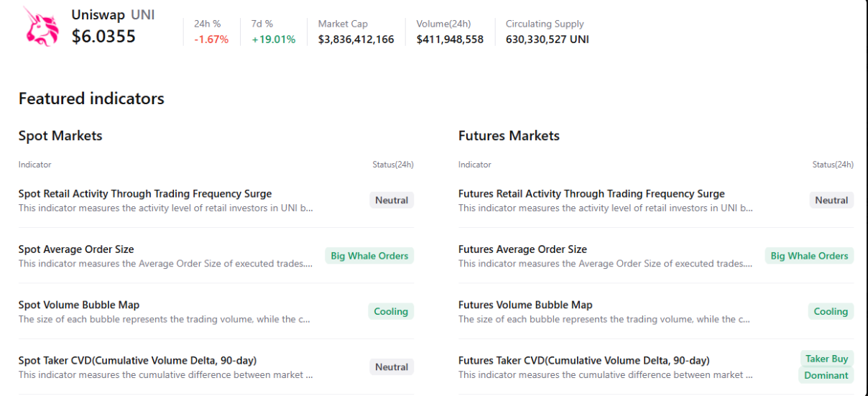
Task: Click the Market Cap value
Action: (x=356, y=40)
